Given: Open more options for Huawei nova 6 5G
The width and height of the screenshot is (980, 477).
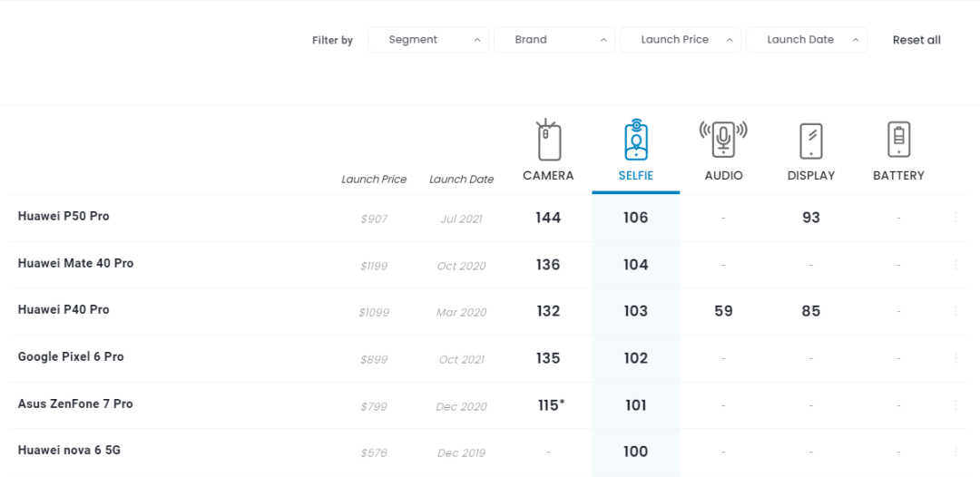Looking at the screenshot, I should [x=955, y=452].
